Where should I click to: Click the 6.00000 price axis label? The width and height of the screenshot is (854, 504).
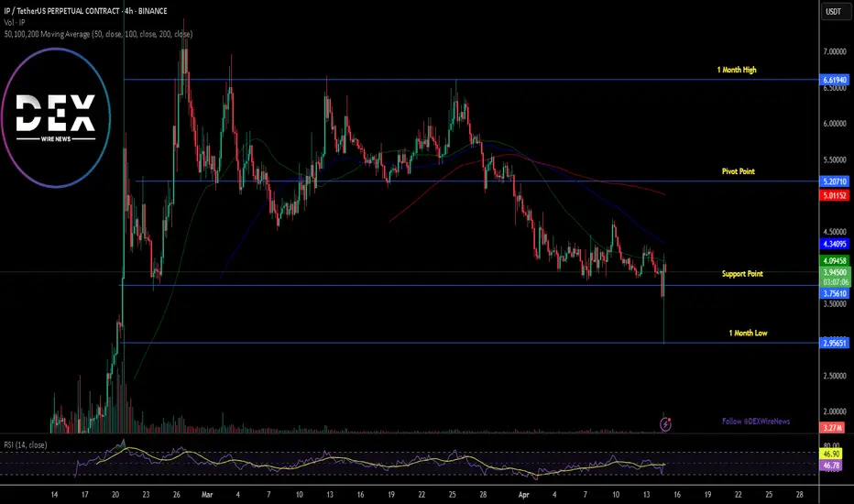point(835,124)
